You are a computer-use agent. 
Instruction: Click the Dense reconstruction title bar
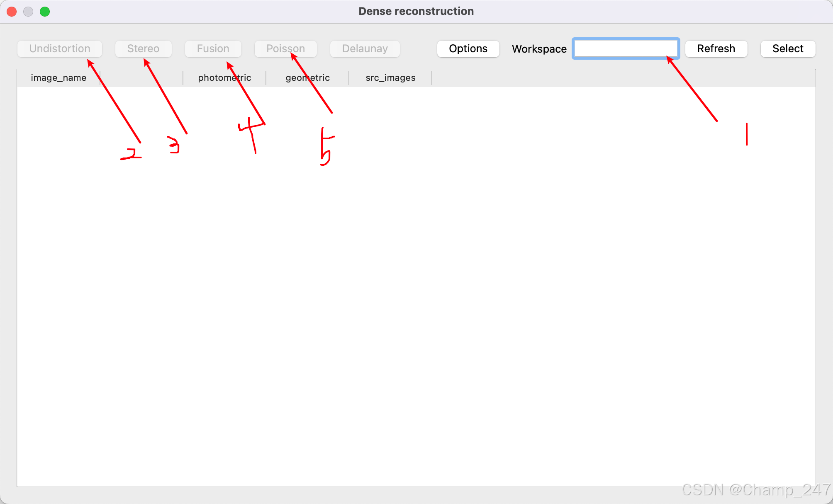tap(416, 11)
